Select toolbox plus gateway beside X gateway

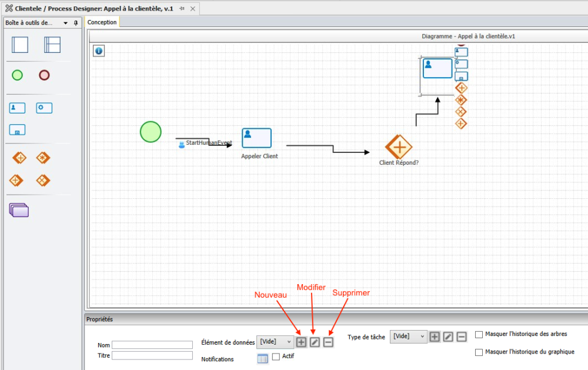tap(16, 181)
